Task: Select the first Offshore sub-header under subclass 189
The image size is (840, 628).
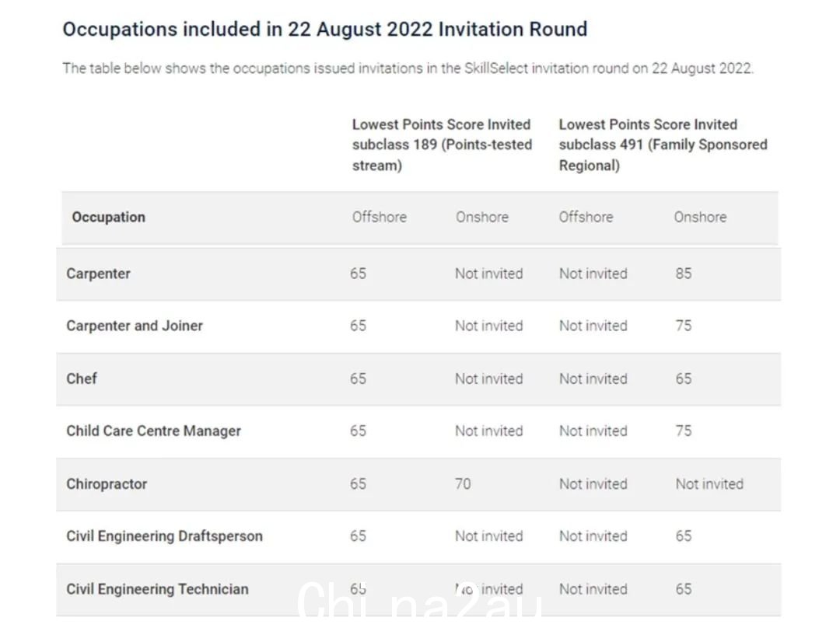Action: (x=380, y=217)
